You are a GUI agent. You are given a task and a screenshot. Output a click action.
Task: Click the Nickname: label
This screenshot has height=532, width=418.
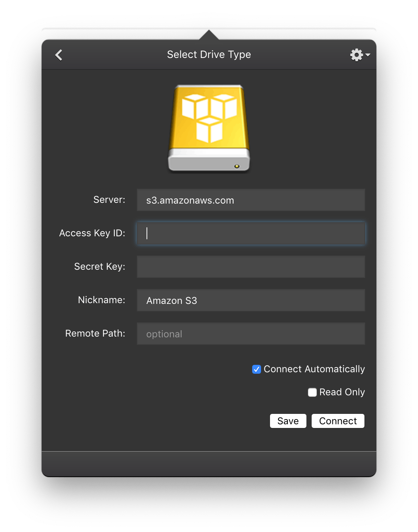[102, 300]
